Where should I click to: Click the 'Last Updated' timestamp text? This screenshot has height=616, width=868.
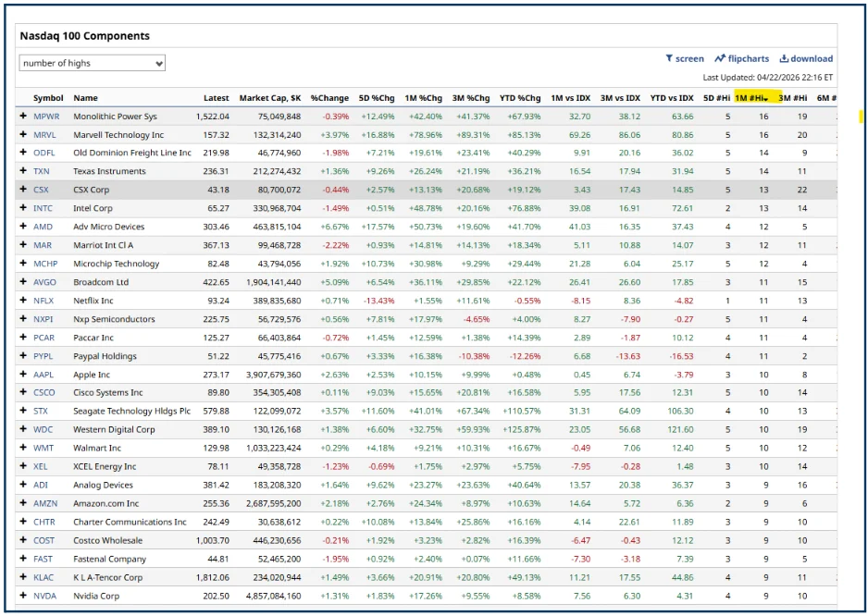768,78
